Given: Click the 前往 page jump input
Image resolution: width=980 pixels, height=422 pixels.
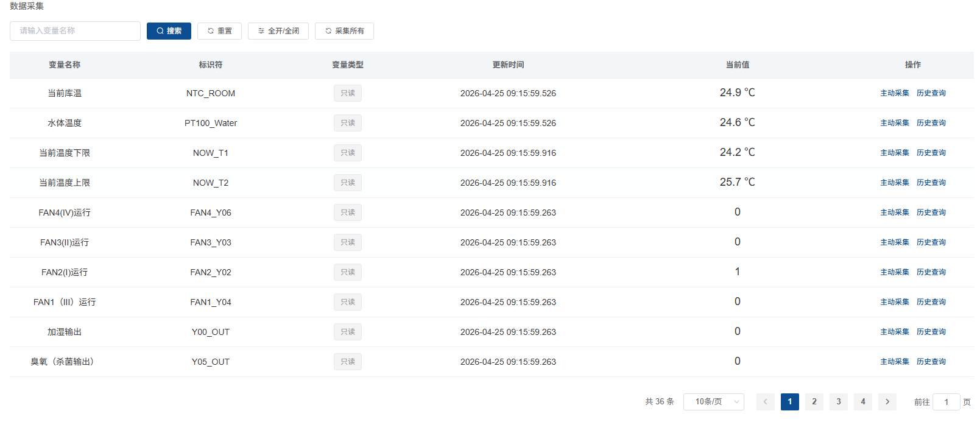Looking at the screenshot, I should pos(947,402).
